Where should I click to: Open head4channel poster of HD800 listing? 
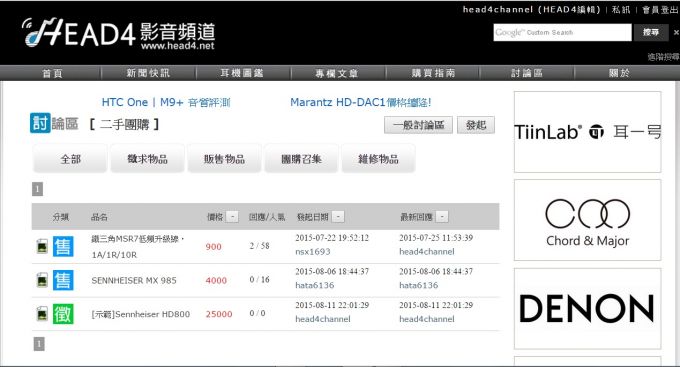323,319
